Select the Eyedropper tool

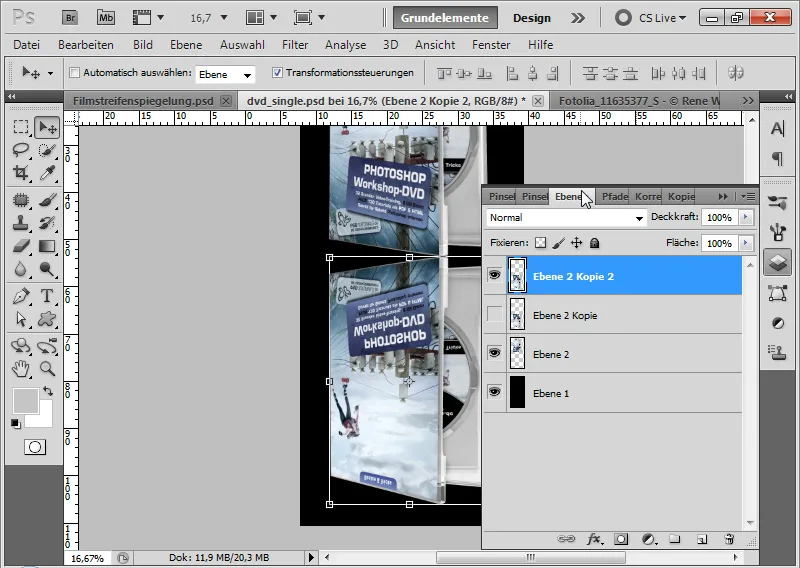pos(47,172)
